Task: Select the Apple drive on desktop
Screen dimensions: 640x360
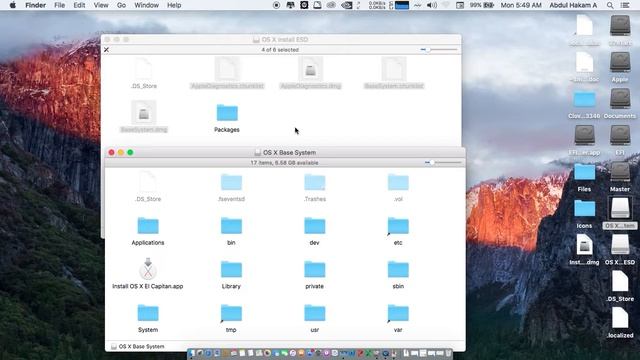Action: tap(620, 62)
